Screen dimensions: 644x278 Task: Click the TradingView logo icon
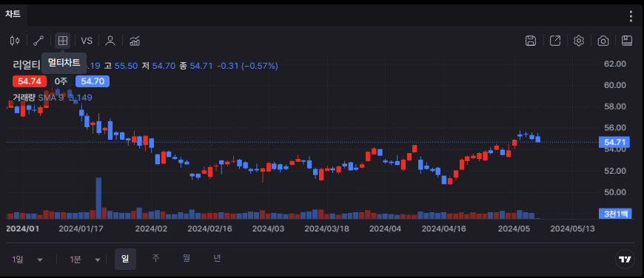625,259
